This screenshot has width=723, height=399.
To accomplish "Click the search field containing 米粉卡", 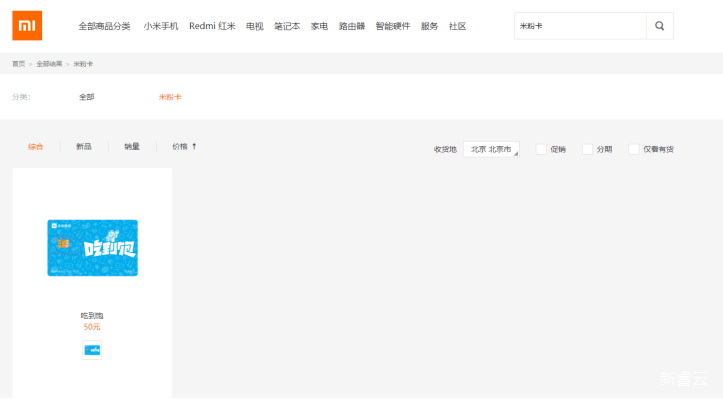I will (x=580, y=26).
